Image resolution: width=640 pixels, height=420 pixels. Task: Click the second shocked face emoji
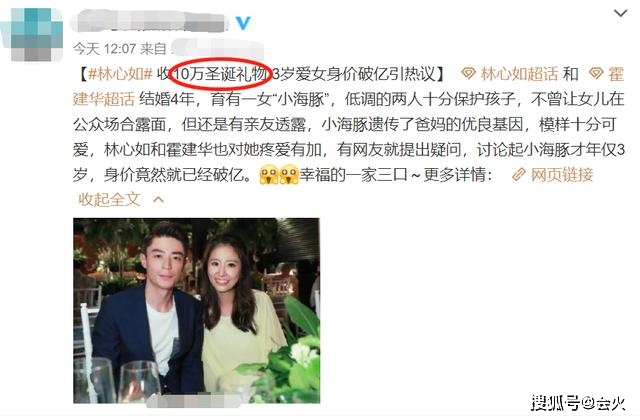[x=289, y=175]
